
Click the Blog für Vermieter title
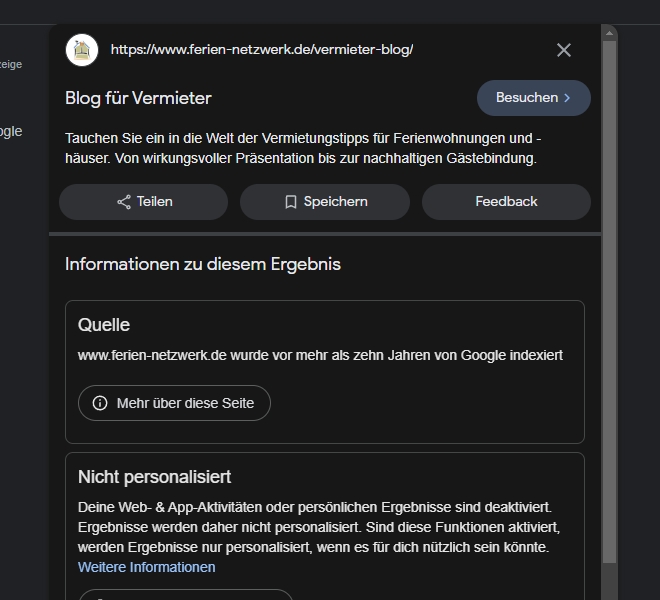point(138,98)
